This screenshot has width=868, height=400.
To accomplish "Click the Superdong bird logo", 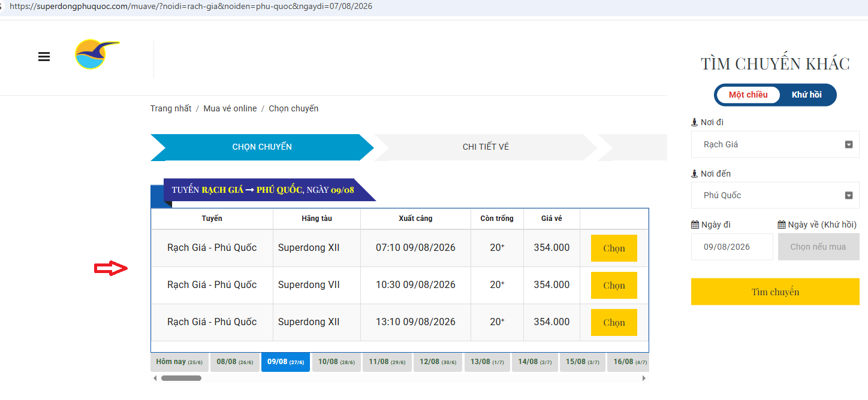I will tap(97, 54).
